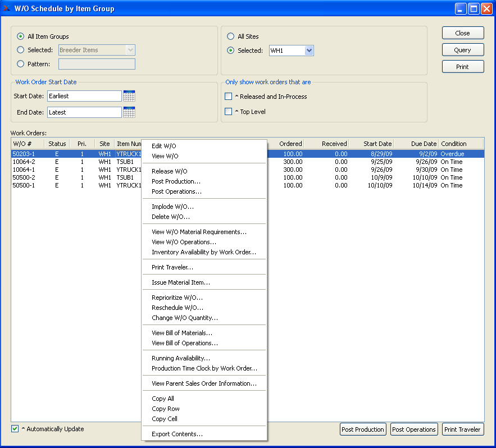496x448 pixels.
Task: Select the All Item Groups radio button
Action: (21, 36)
